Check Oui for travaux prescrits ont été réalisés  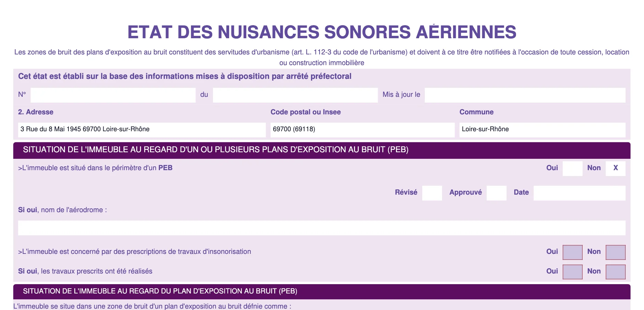click(572, 272)
